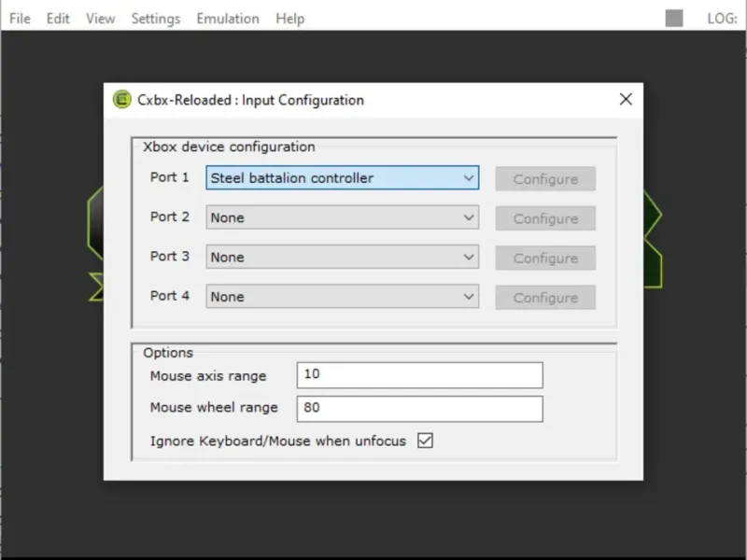Click Configure button for Port 1
Screen dimensions: 747x560
click(545, 179)
